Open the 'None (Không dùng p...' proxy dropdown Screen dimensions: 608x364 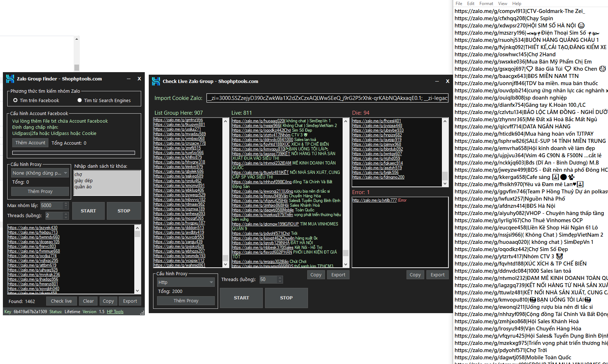coord(40,173)
